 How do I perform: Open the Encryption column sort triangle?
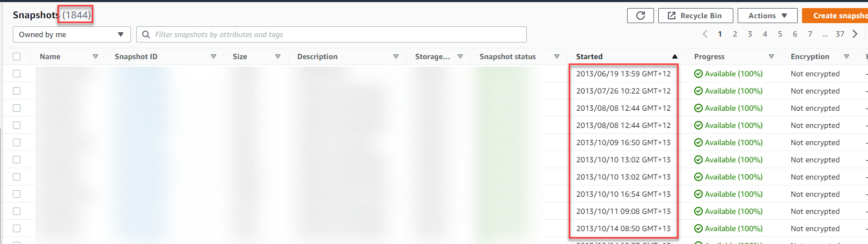[x=847, y=56]
